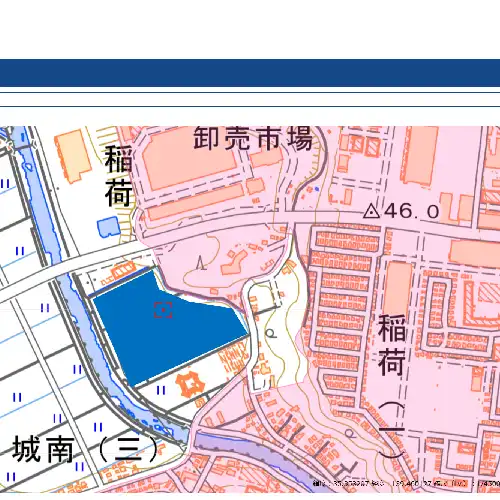500x500 pixels.
Task: Click the dark blue header bar
Action: [250, 73]
